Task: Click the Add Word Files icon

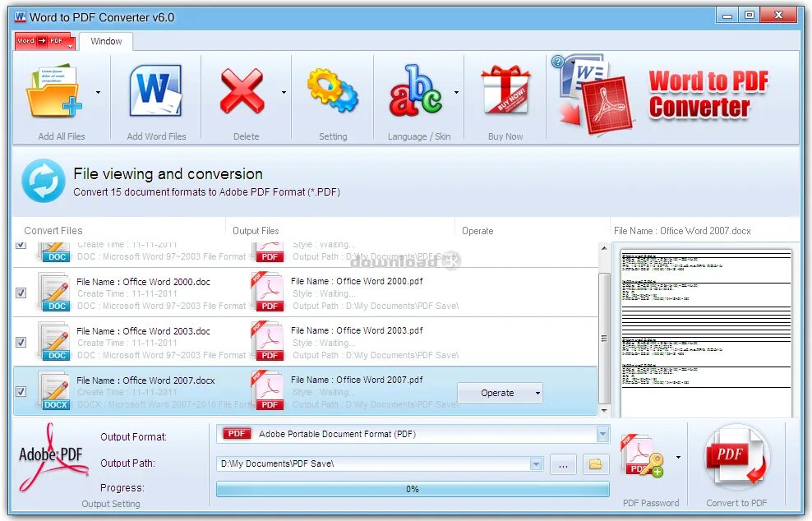Action: click(155, 90)
